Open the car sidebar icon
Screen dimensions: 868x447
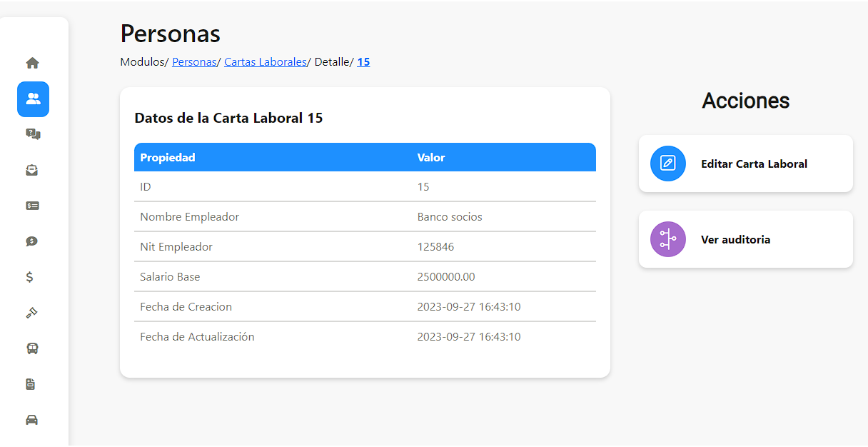pyautogui.click(x=31, y=420)
